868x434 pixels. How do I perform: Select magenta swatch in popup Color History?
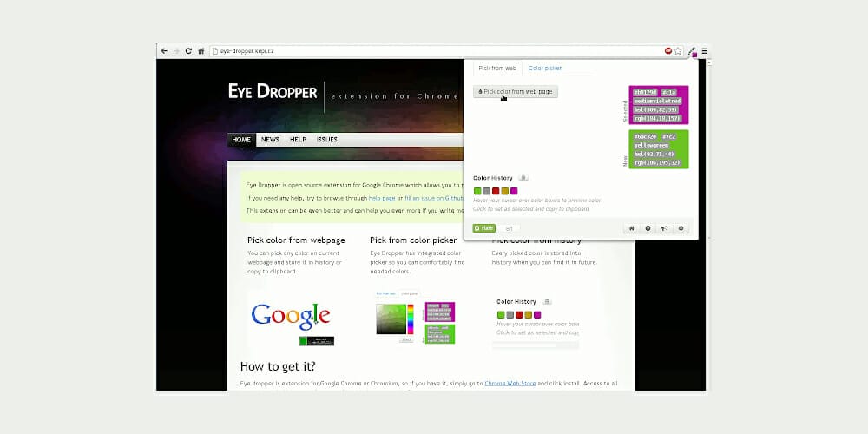point(514,191)
